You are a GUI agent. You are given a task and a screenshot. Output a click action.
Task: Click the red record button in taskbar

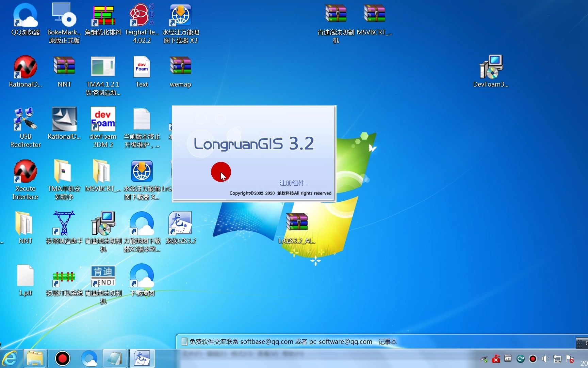point(63,358)
